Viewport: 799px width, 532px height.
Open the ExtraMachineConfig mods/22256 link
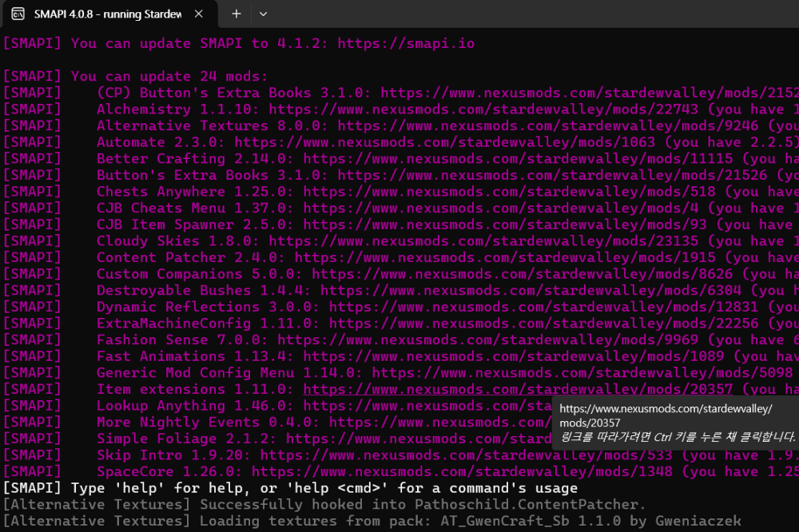tap(543, 323)
